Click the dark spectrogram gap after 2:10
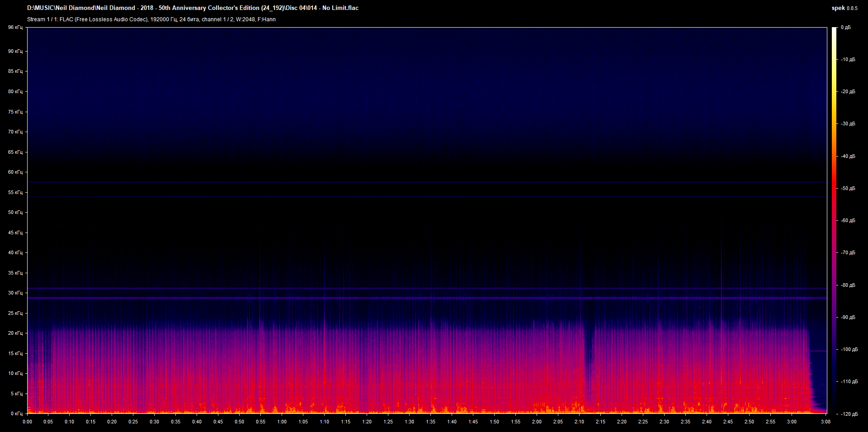 pos(589,357)
